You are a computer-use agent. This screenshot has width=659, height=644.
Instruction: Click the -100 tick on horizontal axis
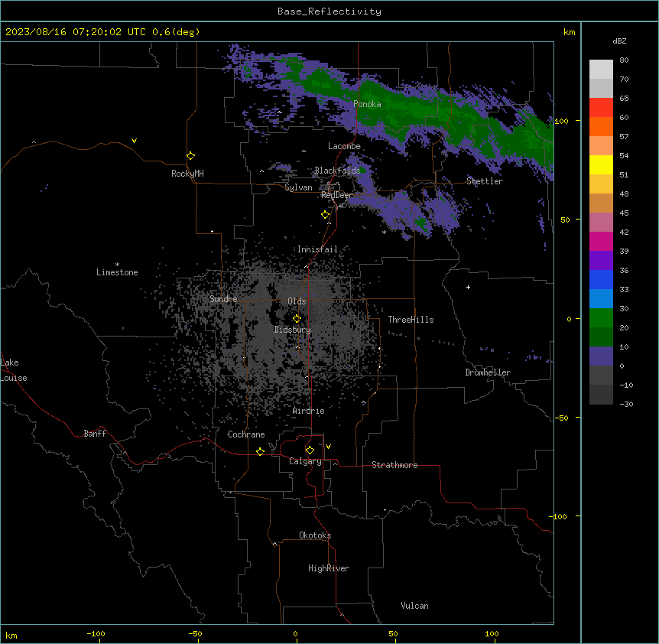pos(96,633)
